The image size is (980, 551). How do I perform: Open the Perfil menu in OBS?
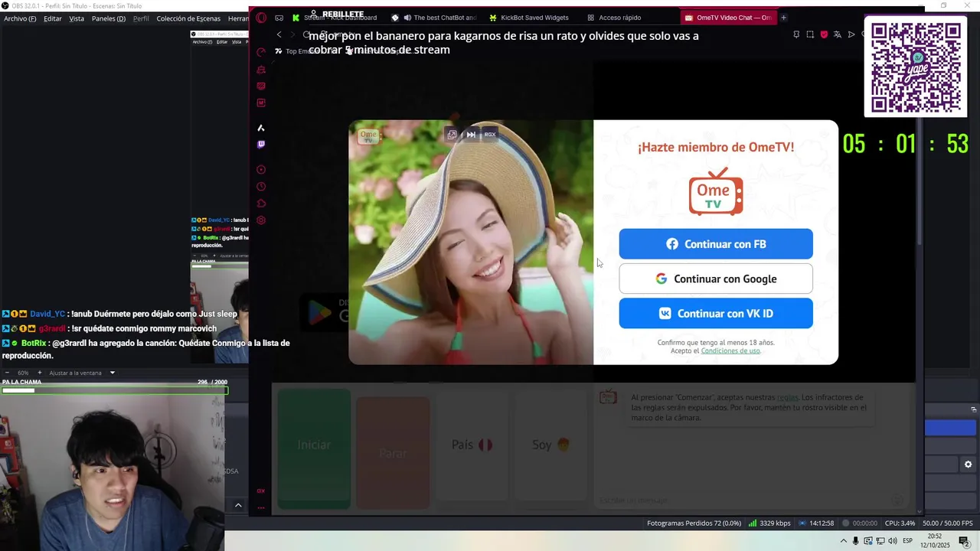(x=141, y=18)
